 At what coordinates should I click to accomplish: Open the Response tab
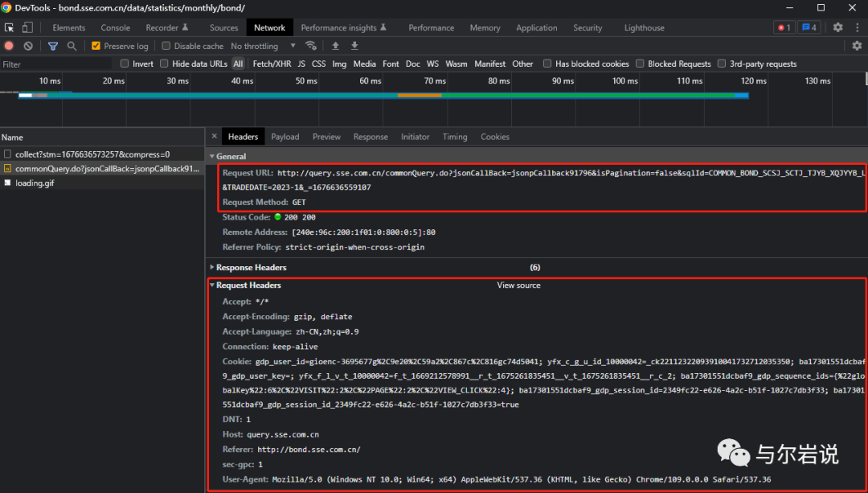tap(371, 136)
